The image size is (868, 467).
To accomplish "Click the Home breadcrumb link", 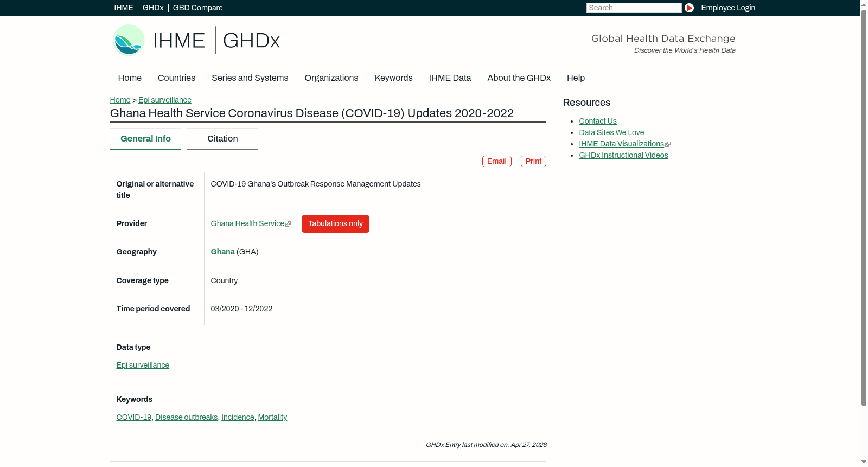I will click(120, 100).
